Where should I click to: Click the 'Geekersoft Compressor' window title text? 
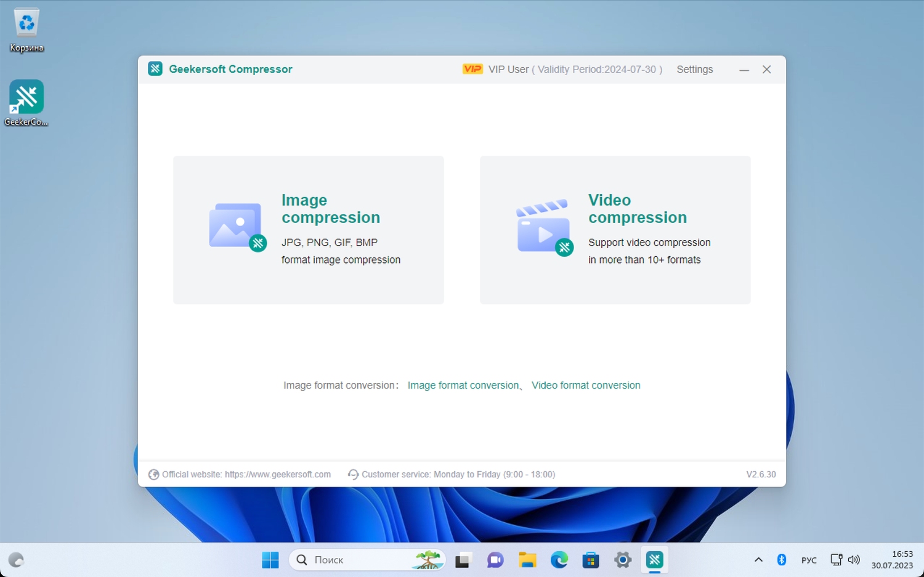tap(231, 69)
